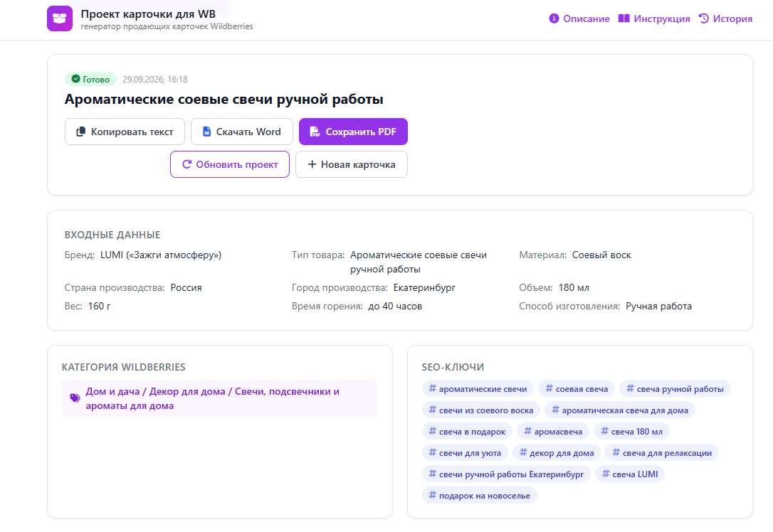Viewport: 773px width, 532px height.
Task: Click the green check Готово badge
Action: pos(90,80)
